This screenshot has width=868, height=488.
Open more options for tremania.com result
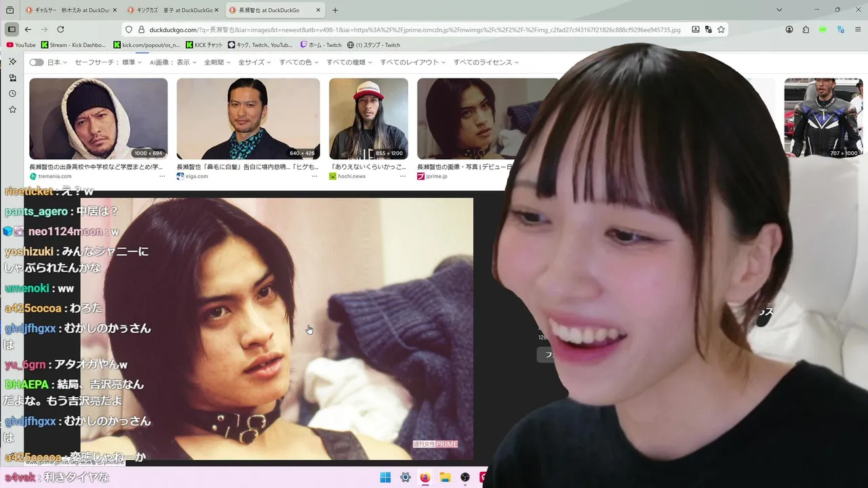coord(162,176)
